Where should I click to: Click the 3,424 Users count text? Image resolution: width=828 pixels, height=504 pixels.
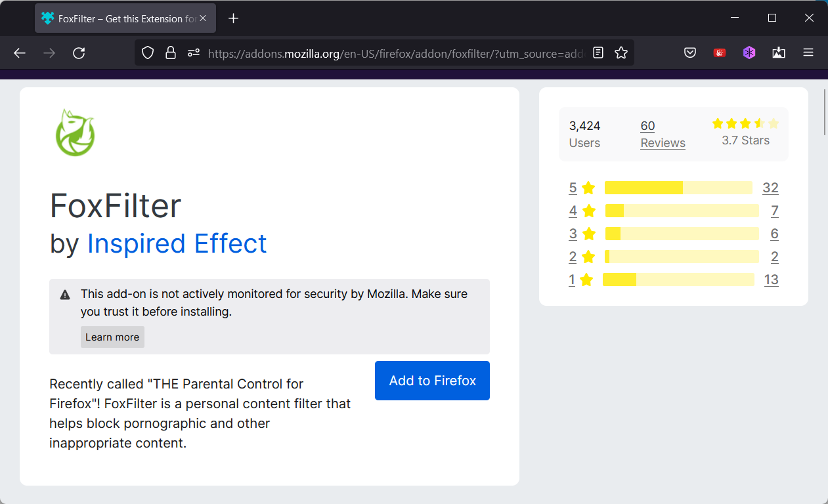(x=584, y=134)
